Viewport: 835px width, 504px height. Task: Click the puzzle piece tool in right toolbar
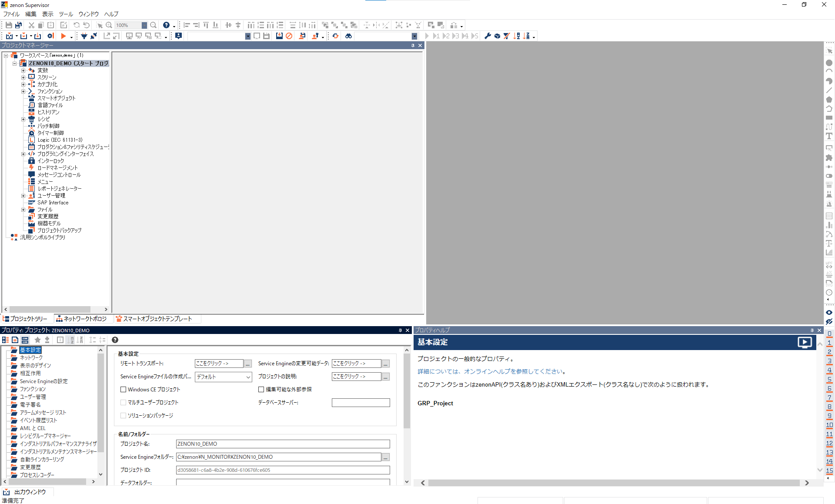point(829,157)
